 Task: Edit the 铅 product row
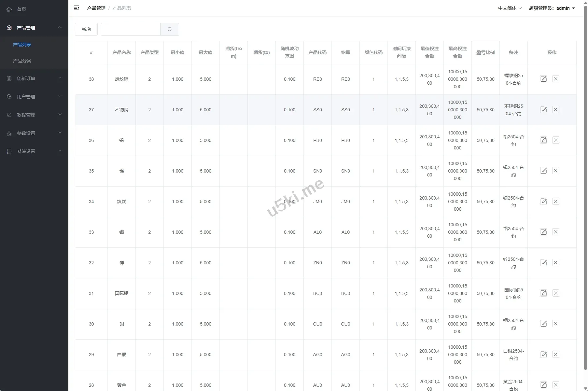click(543, 140)
